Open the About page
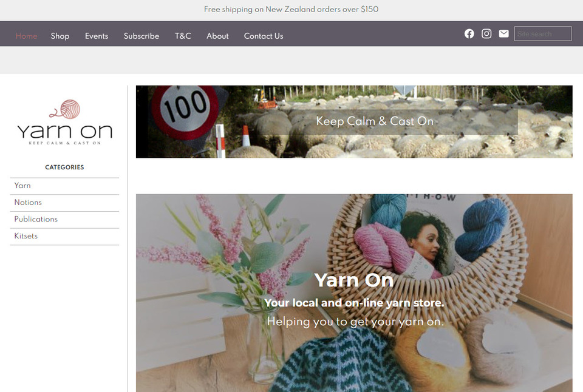Viewport: 583px width, 392px height. [217, 36]
